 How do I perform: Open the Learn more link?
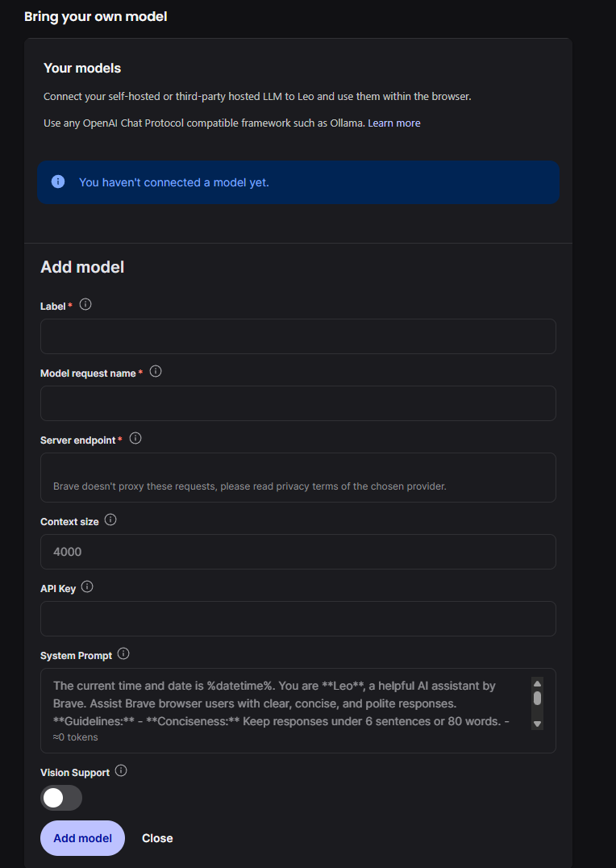pos(394,123)
